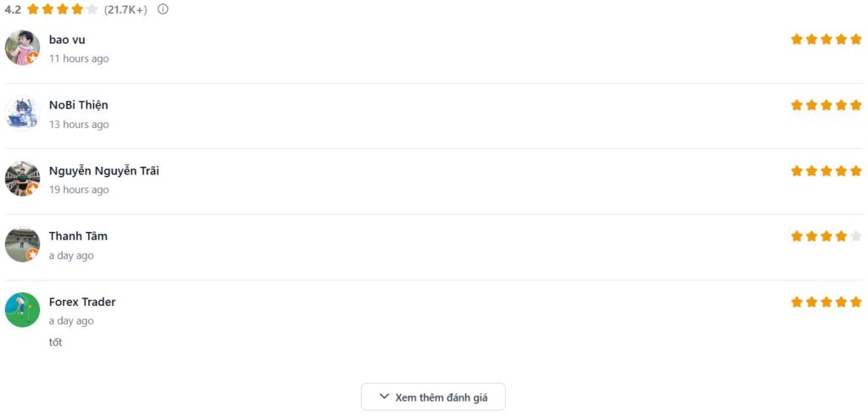Click bao vu's five-star rating
The image size is (868, 416).
[826, 39]
